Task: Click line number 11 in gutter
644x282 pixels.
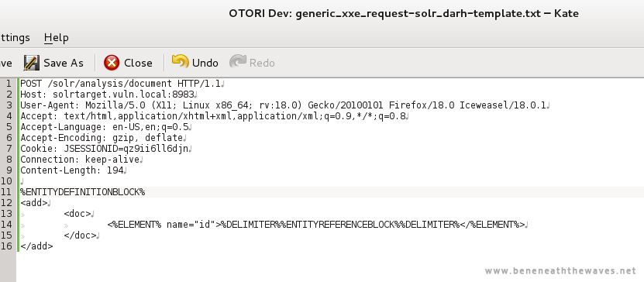Action: tap(6, 191)
